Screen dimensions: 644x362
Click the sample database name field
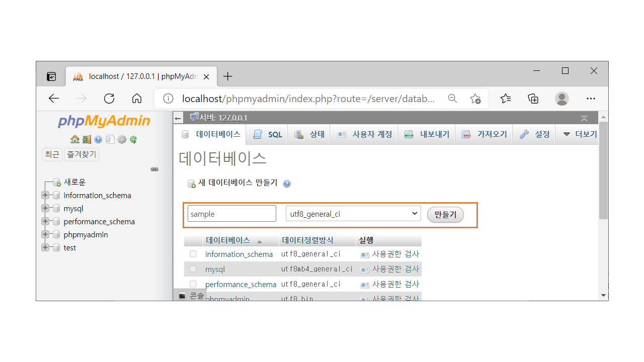pyautogui.click(x=231, y=214)
